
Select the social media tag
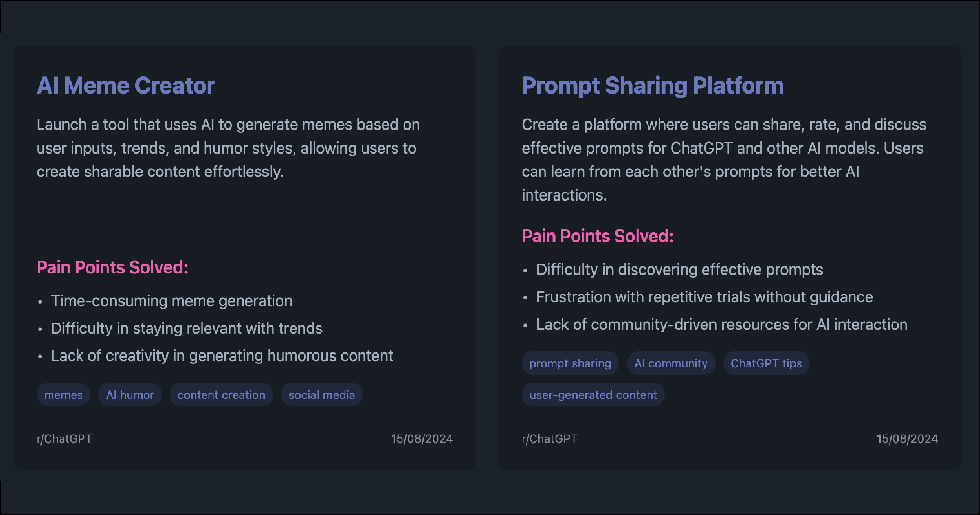(321, 394)
